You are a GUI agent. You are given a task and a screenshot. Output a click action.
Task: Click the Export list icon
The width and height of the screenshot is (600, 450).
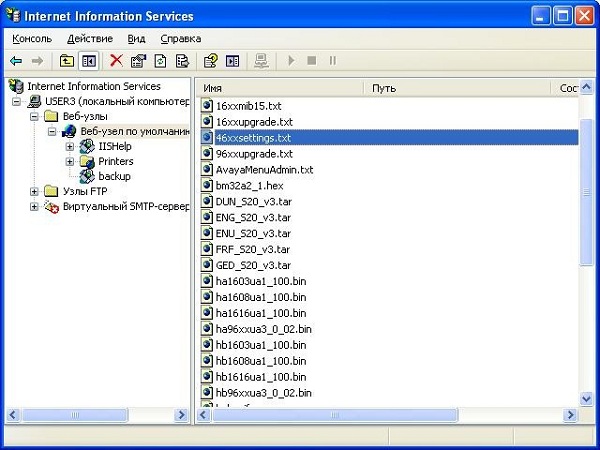tap(182, 61)
